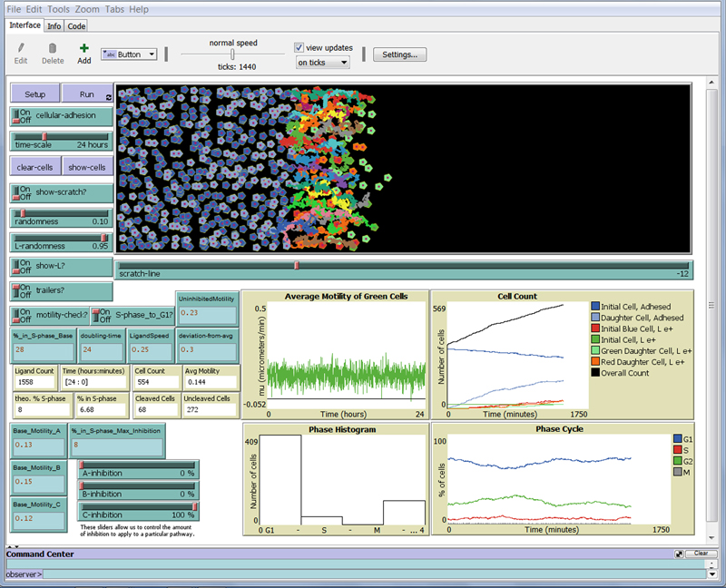Click the forever loop icon on Run
The image size is (726, 588).
[x=109, y=96]
